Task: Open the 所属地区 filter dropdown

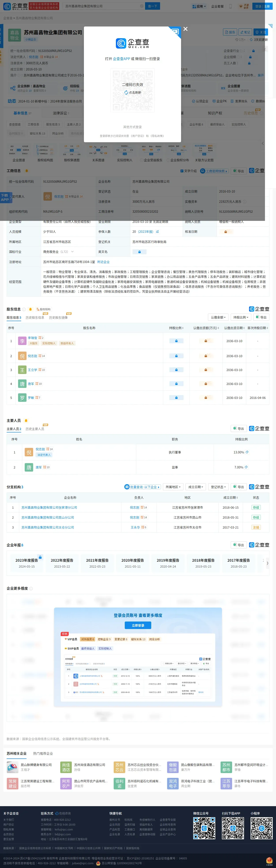Action: [173, 487]
